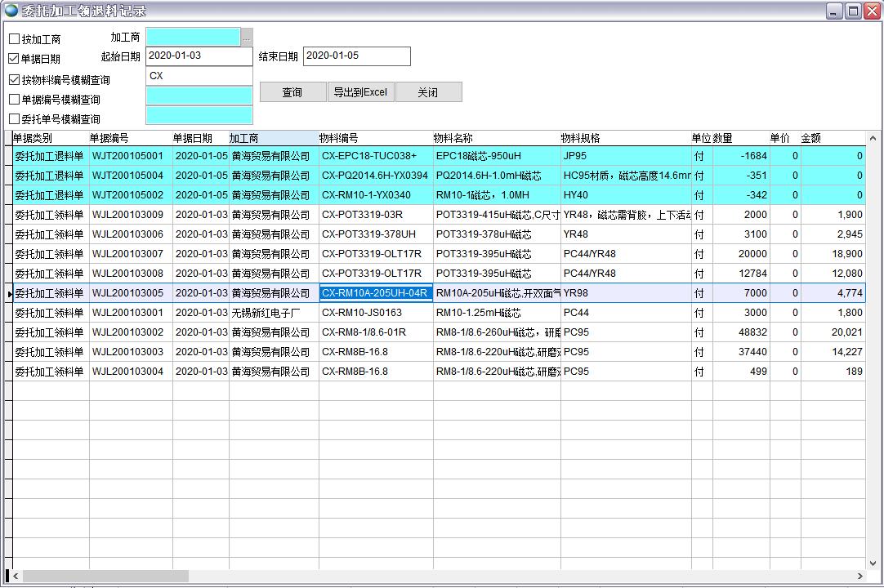Click the horizontal scrollbar right arrow
The height and width of the screenshot is (588, 884).
pos(859,577)
